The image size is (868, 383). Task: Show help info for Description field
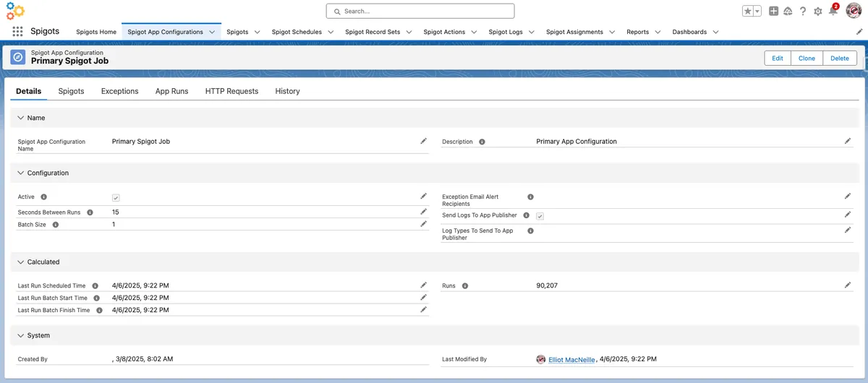[x=482, y=142]
